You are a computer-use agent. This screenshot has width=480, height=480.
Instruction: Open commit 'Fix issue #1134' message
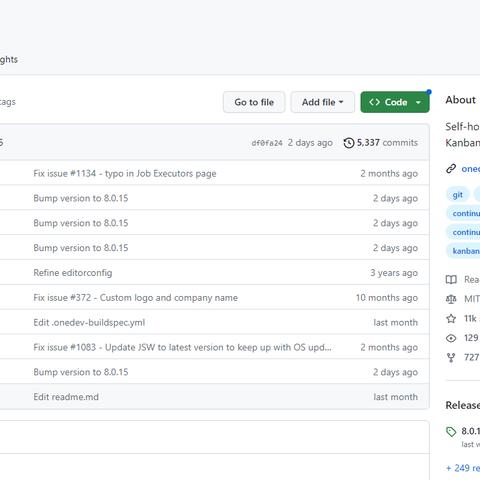click(x=125, y=174)
